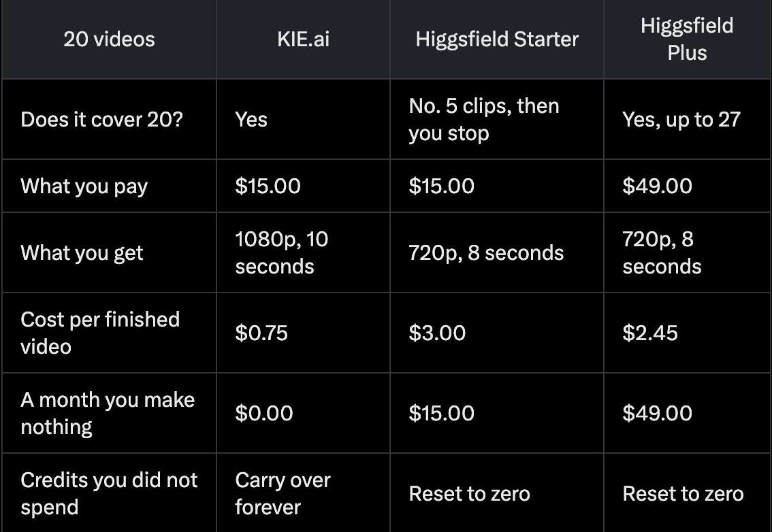Select the Higgsfield Starter column header
Screen dimensions: 772x532
(497, 39)
